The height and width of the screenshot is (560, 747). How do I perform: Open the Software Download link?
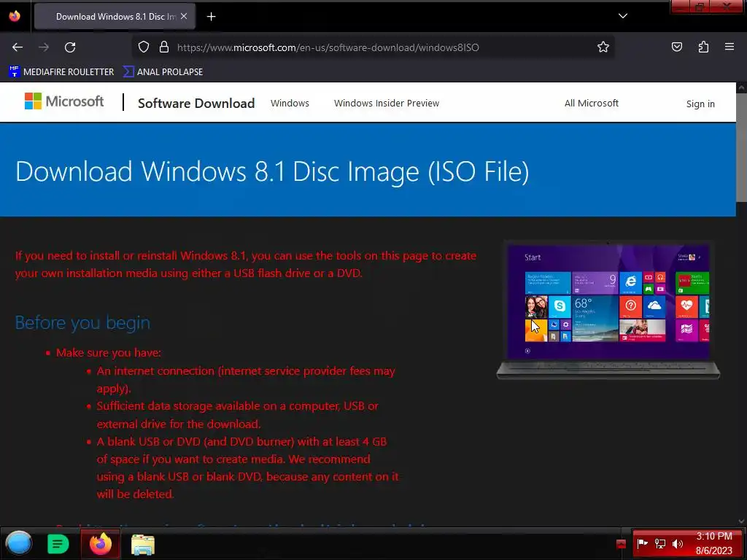(196, 104)
